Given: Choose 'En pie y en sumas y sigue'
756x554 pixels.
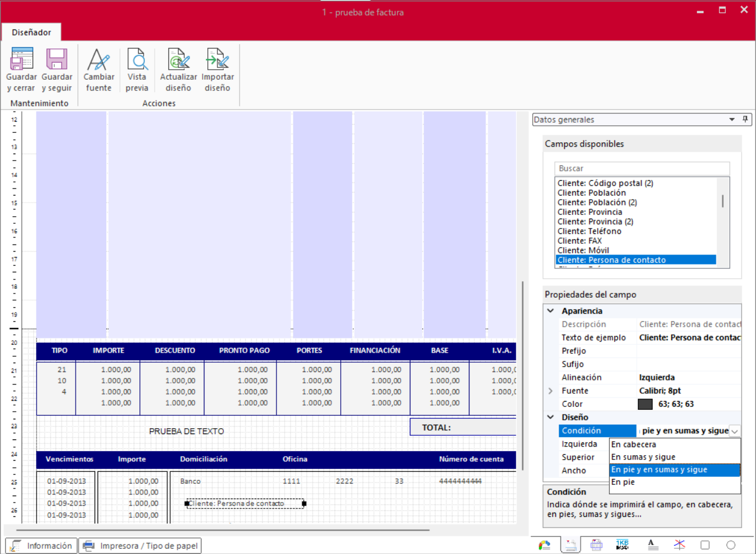Looking at the screenshot, I should [x=674, y=470].
